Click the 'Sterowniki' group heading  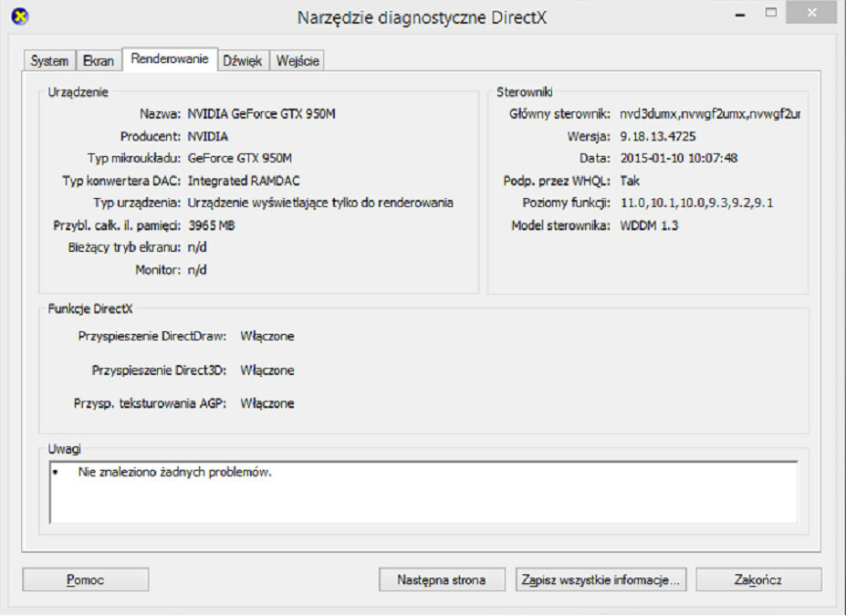click(525, 92)
